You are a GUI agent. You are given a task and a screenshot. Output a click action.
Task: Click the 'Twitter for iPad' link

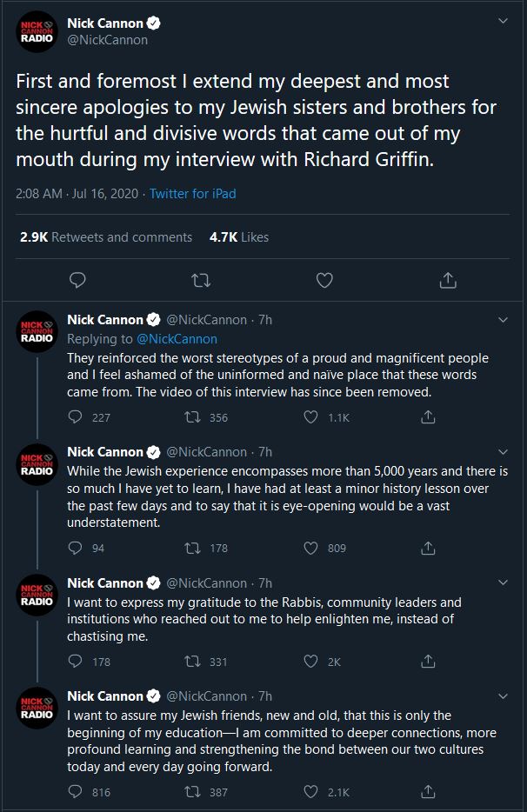(x=192, y=194)
